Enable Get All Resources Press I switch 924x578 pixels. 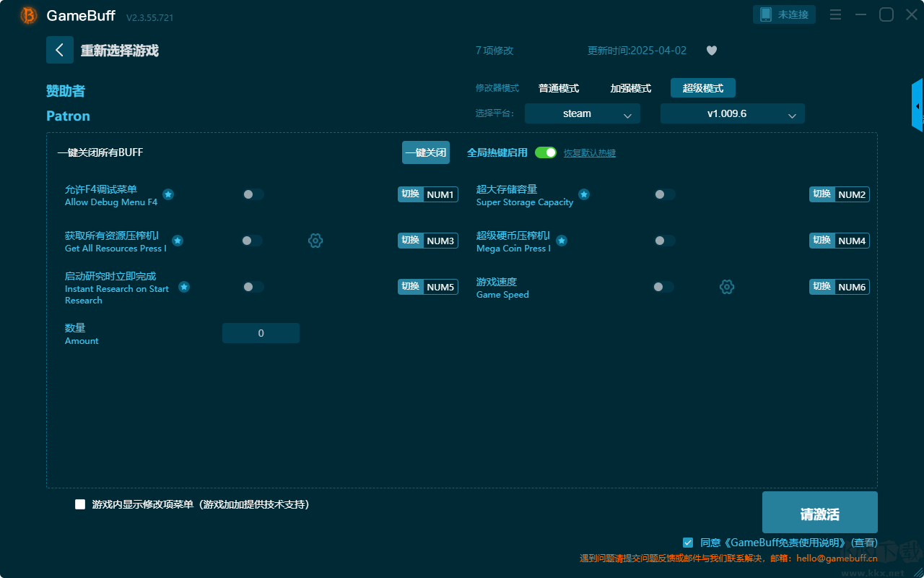(252, 241)
